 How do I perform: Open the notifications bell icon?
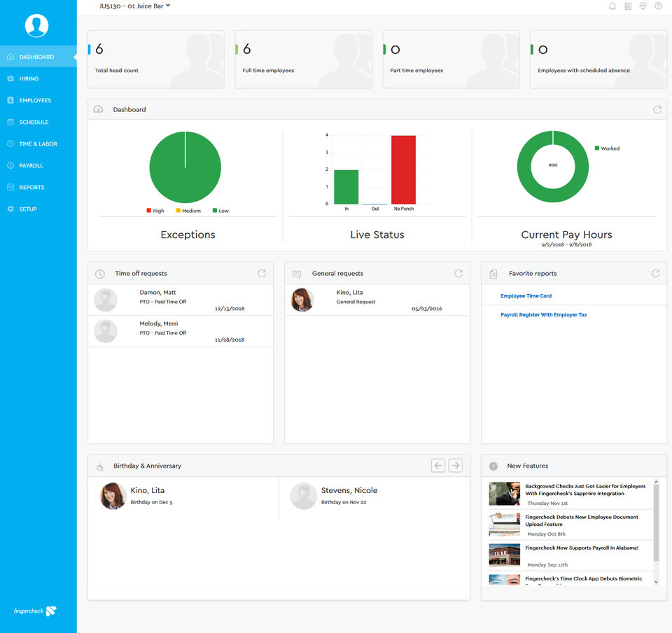click(x=612, y=6)
